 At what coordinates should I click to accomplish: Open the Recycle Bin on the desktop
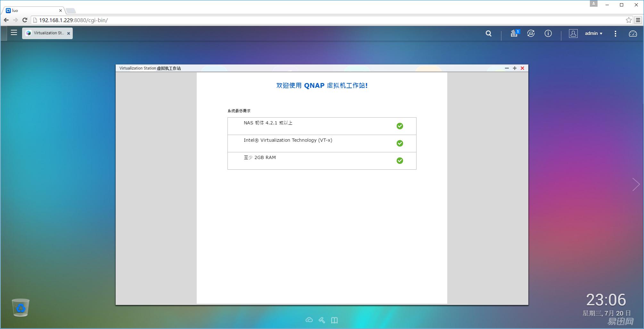click(21, 308)
